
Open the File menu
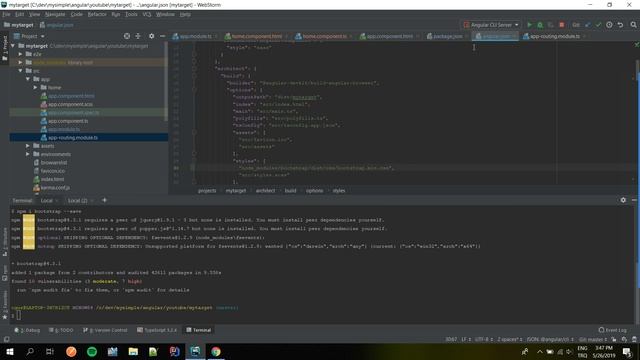[6, 14]
